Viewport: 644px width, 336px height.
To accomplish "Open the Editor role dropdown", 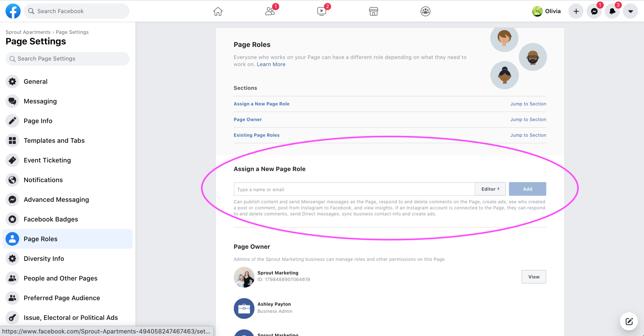I will [490, 189].
